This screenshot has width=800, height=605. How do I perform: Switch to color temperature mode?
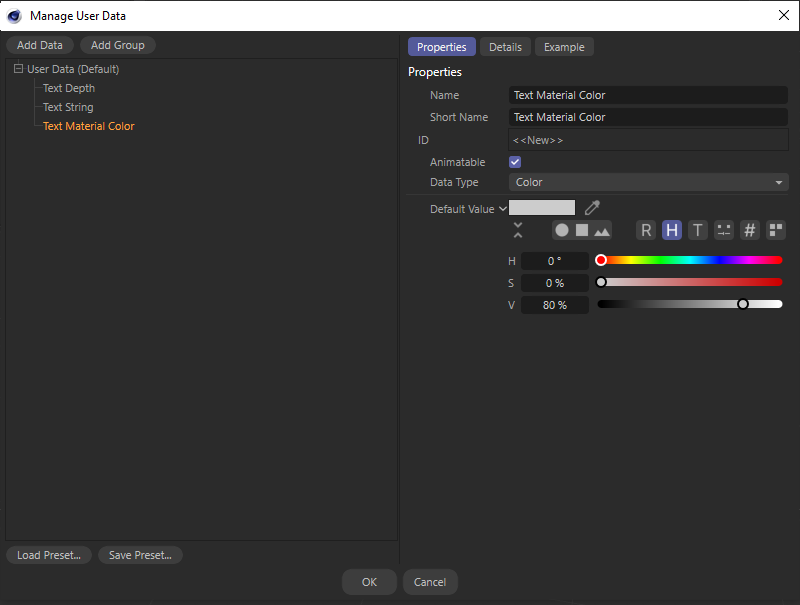click(697, 230)
